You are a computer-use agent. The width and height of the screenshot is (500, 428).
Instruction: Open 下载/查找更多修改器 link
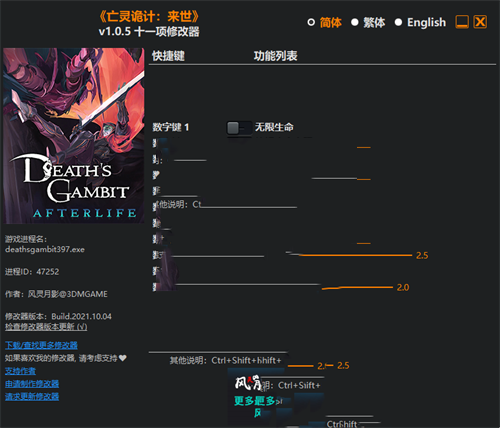coord(41,345)
